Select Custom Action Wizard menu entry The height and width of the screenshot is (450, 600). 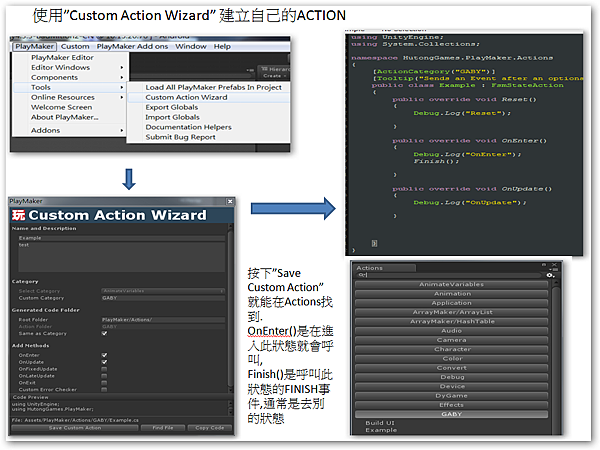(x=208, y=97)
